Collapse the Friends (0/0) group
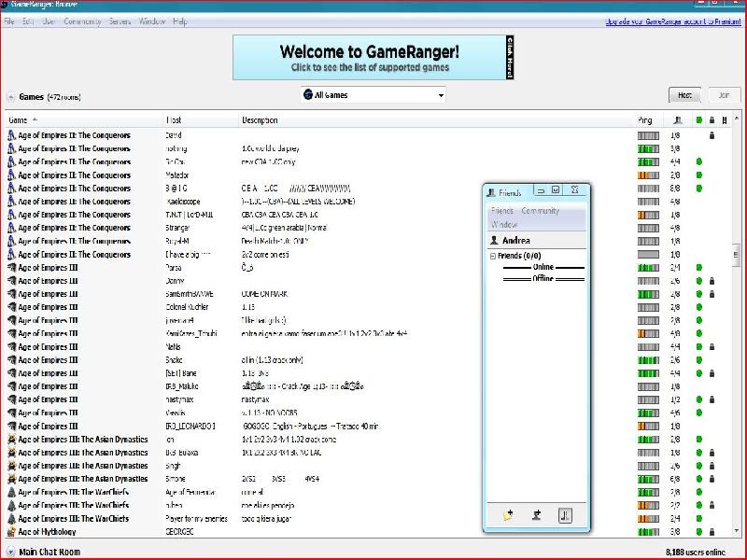This screenshot has height=560, width=747. tap(493, 256)
